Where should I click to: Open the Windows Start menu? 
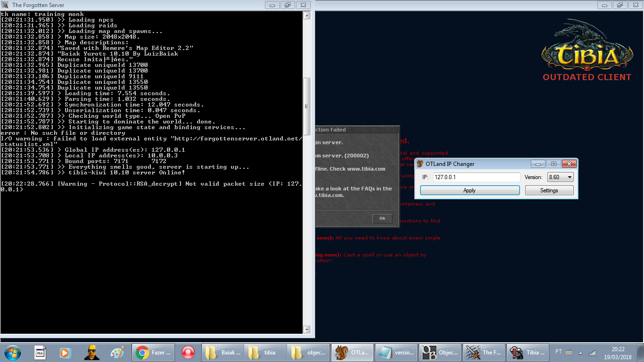click(x=12, y=352)
